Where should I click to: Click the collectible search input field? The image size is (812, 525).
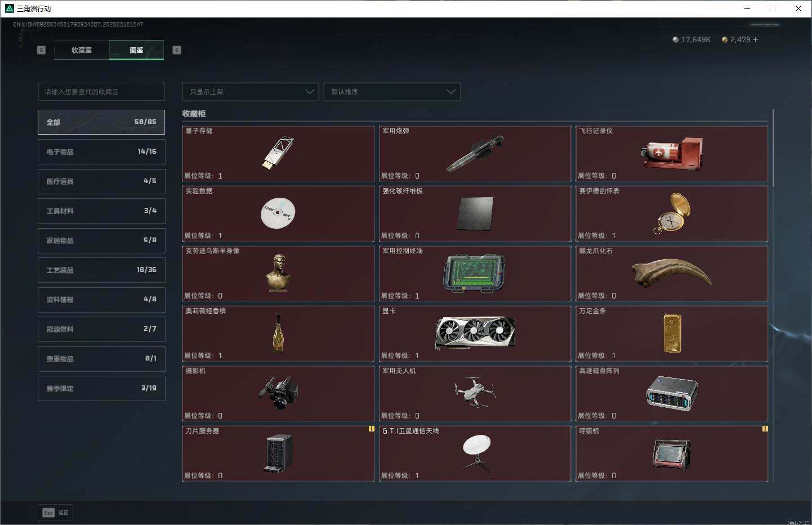101,92
